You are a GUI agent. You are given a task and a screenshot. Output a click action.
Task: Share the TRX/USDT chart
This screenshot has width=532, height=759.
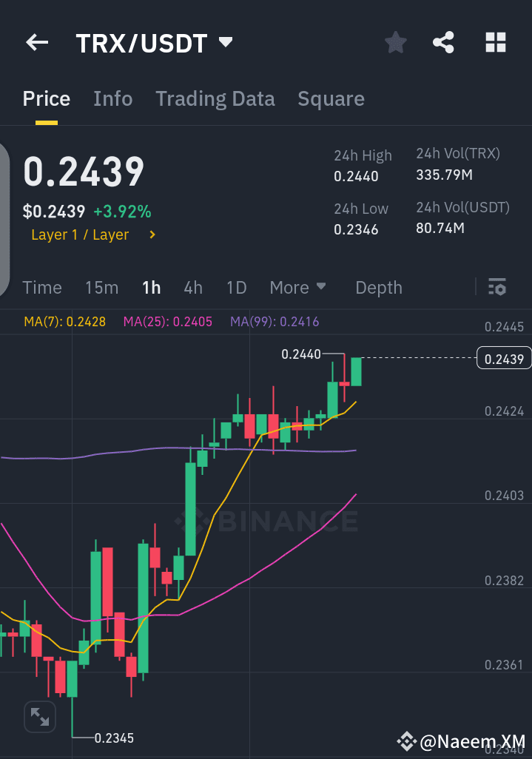pyautogui.click(x=443, y=42)
